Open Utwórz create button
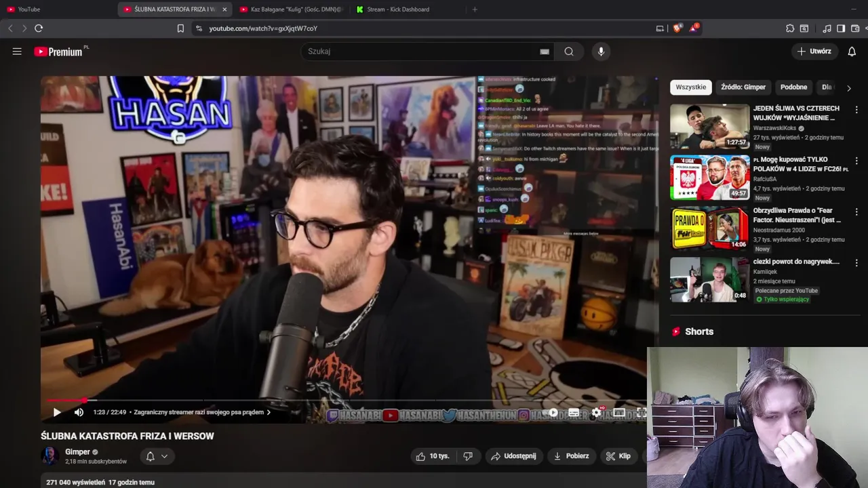The height and width of the screenshot is (488, 868). [x=814, y=52]
